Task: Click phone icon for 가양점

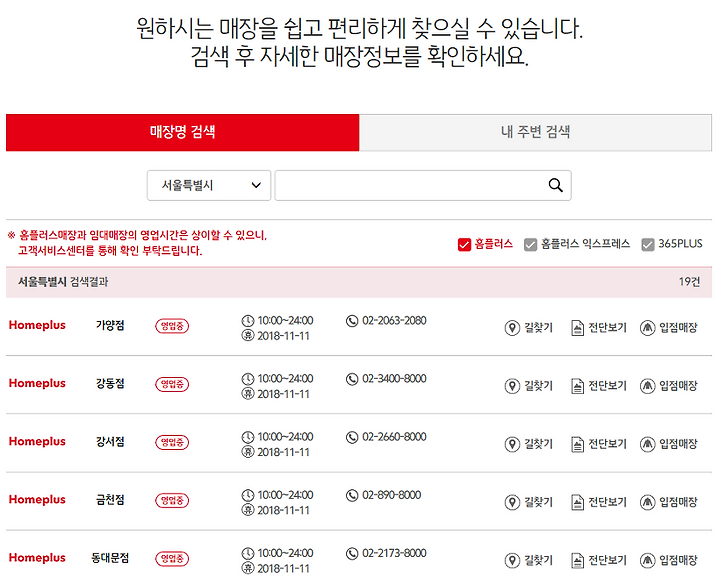Action: pos(352,321)
